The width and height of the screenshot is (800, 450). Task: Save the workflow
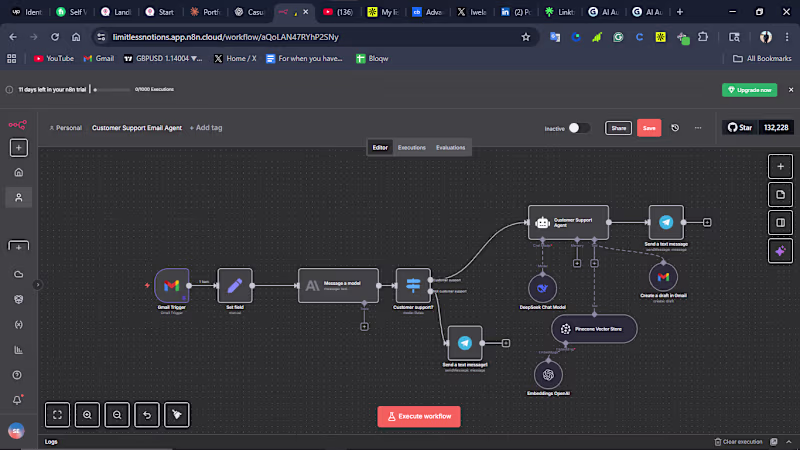649,128
